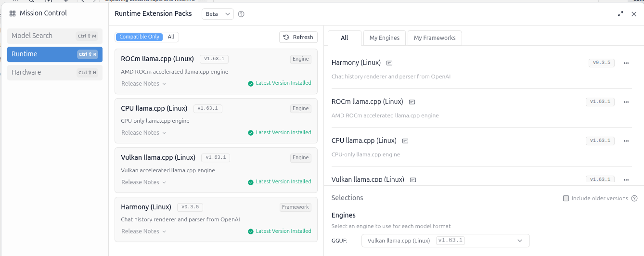Click help icon next to Include older versions
Image resolution: width=644 pixels, height=256 pixels.
[x=634, y=198]
